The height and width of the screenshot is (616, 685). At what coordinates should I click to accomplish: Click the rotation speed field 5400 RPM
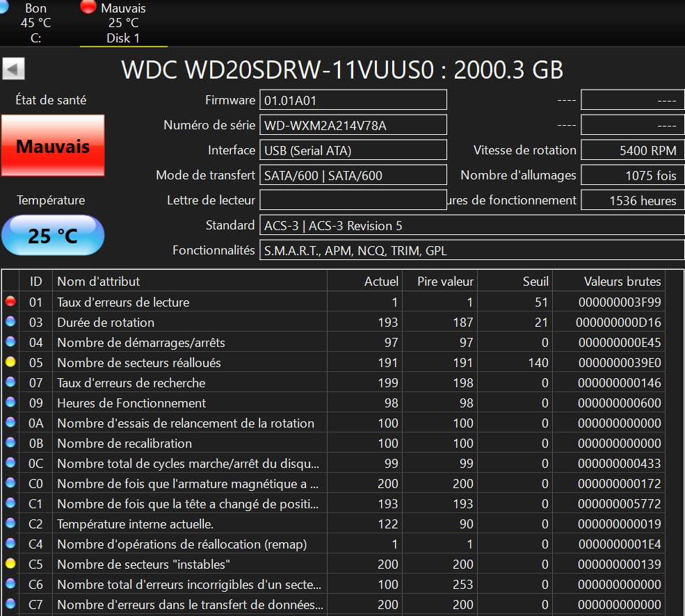(x=632, y=150)
